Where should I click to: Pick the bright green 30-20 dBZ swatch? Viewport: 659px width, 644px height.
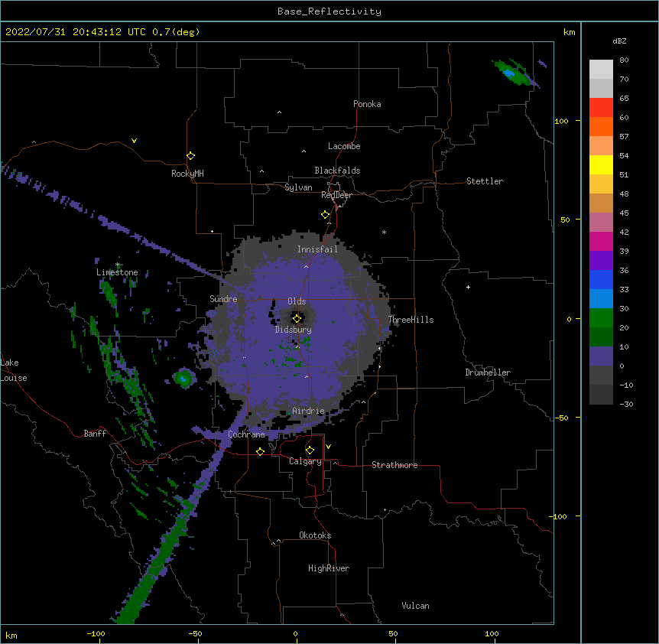pos(601,318)
